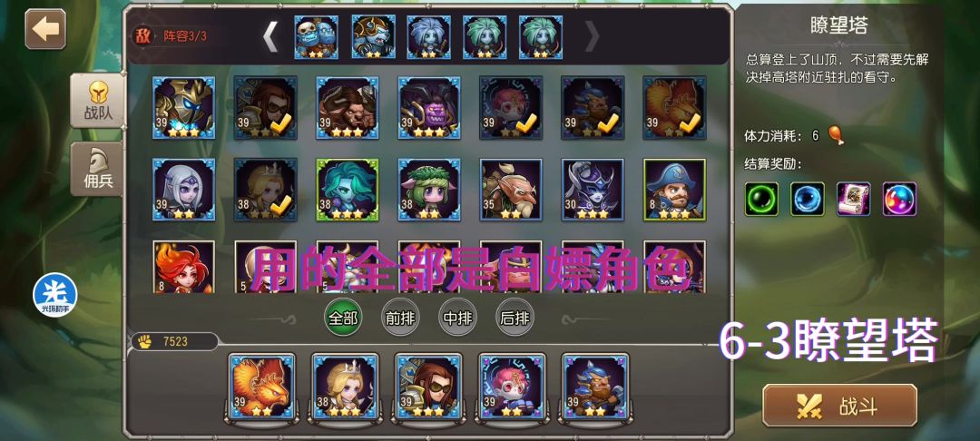Filter heroes by 前排 front row

pos(401,318)
